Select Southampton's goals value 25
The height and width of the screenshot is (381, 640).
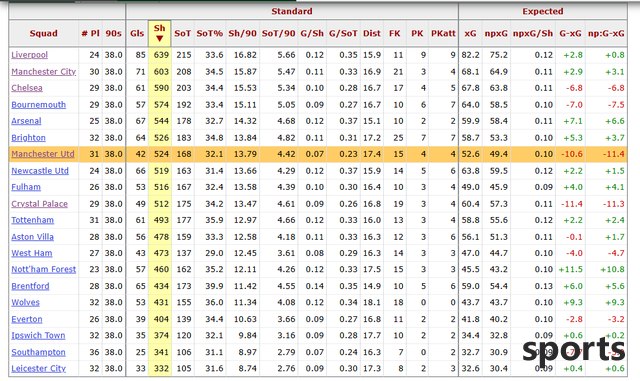tap(140, 353)
